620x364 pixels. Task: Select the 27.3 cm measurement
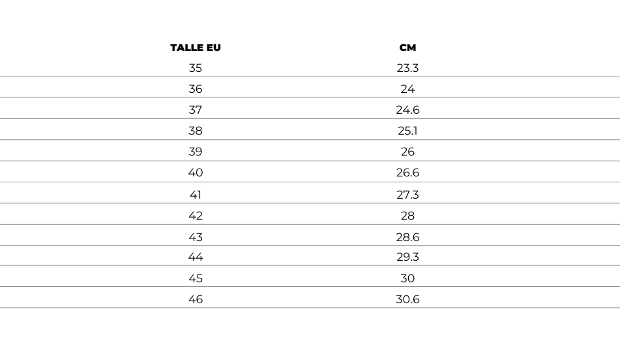coord(407,195)
